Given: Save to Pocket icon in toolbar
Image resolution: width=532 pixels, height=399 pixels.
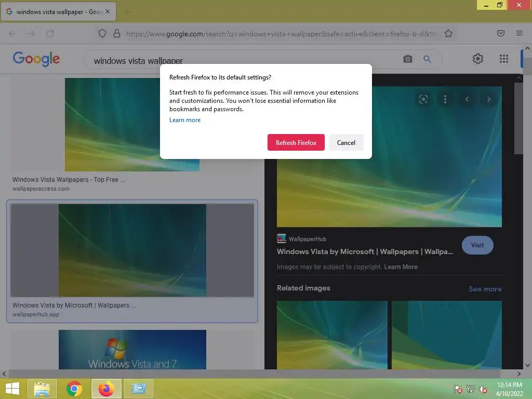Looking at the screenshot, I should click(x=501, y=33).
